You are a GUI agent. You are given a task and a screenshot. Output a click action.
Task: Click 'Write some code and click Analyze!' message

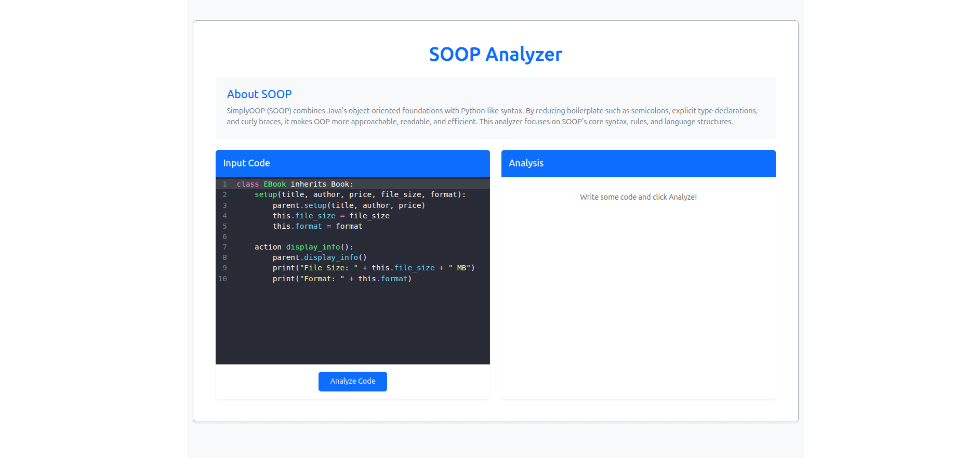coord(638,197)
